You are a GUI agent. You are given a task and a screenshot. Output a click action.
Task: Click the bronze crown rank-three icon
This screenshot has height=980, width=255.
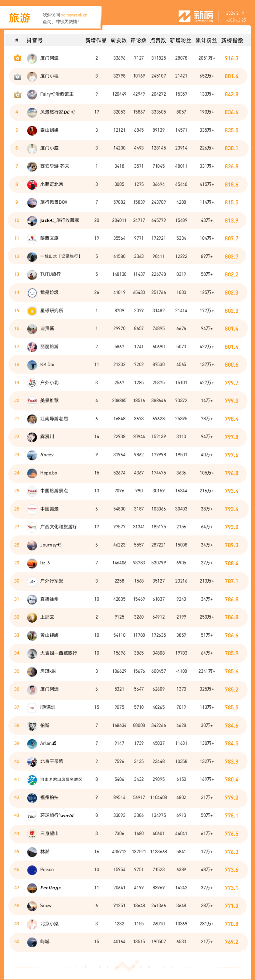point(17,94)
